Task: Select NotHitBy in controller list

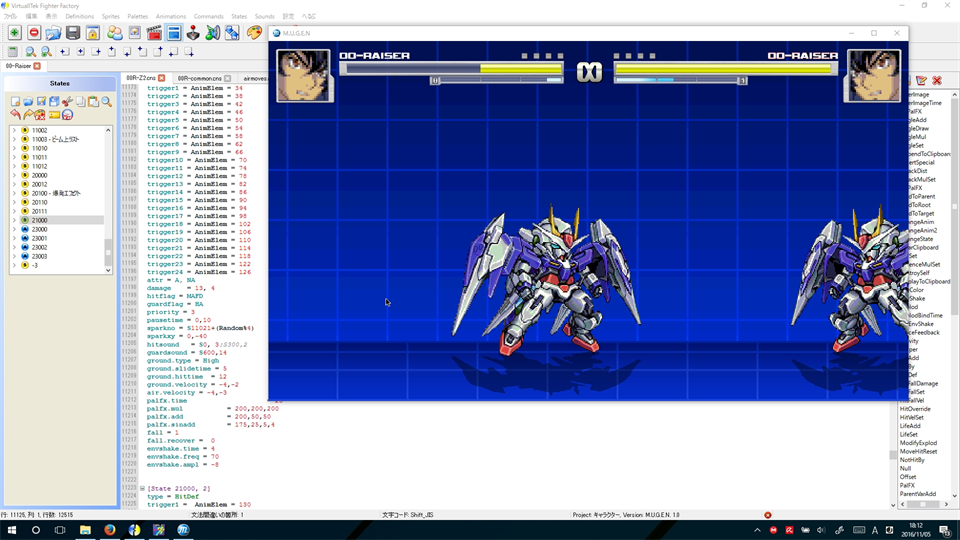Action: pos(912,460)
